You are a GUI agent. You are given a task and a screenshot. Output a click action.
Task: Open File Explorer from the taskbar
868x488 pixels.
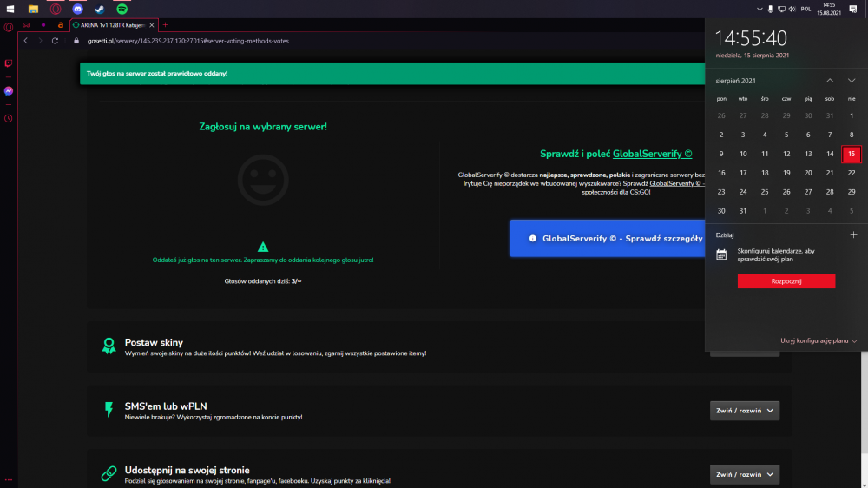click(x=33, y=9)
